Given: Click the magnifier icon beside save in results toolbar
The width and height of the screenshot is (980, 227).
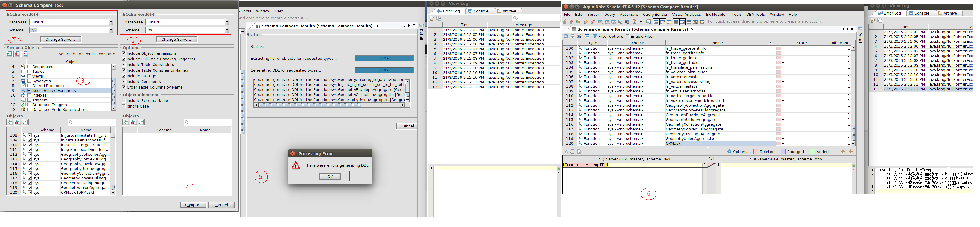Looking at the screenshot, I should tap(579, 37).
